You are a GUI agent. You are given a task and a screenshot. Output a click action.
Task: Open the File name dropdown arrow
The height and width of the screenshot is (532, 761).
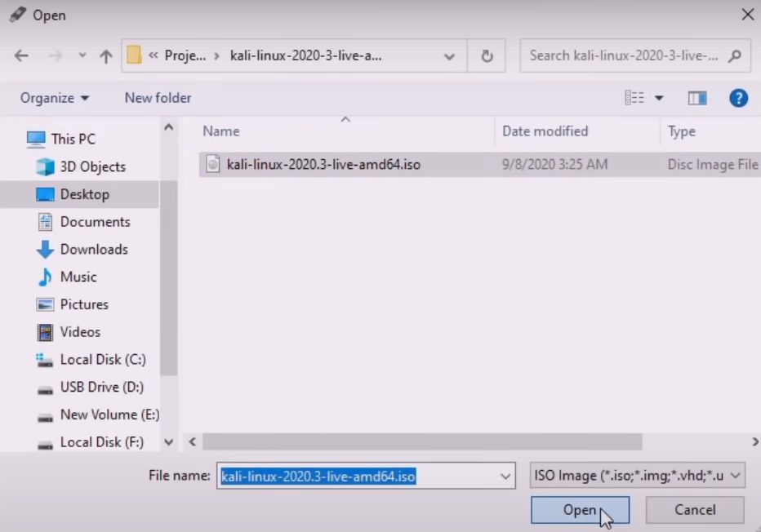505,477
